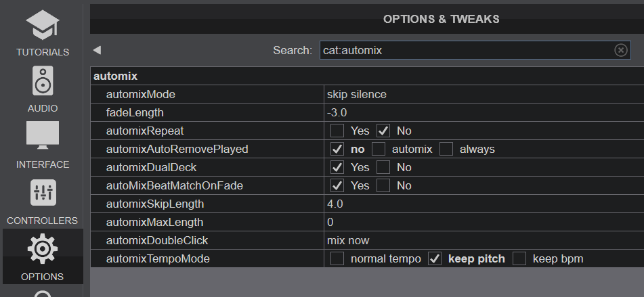
Task: Collapse the automix category header
Action: pos(367,76)
